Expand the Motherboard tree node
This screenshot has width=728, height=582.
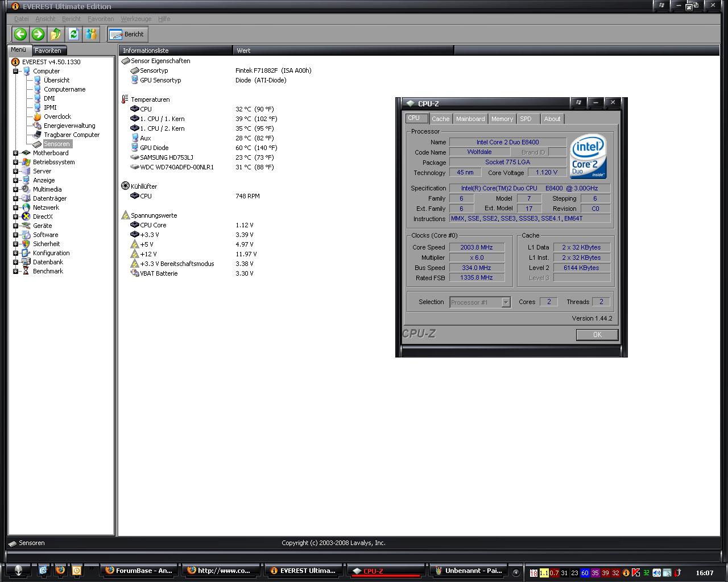coord(15,153)
